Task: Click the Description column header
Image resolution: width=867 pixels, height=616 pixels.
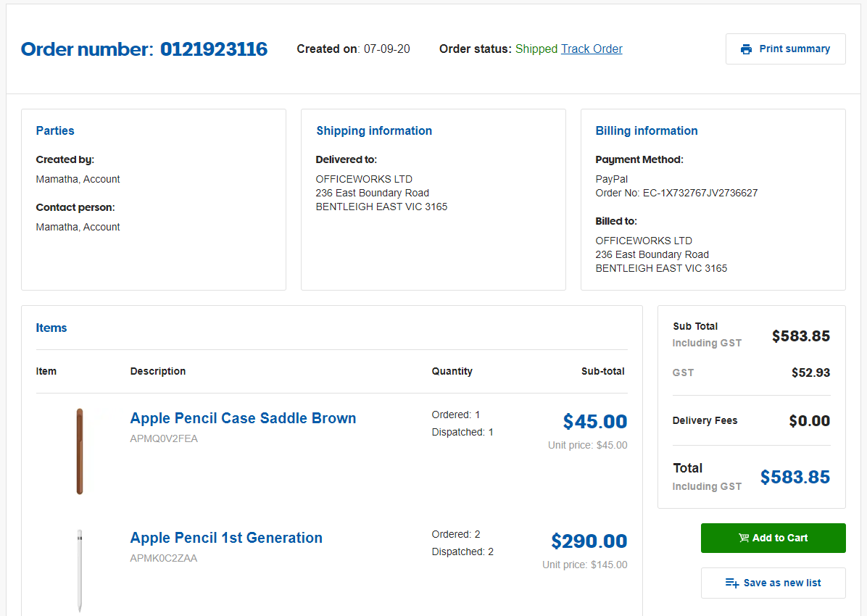Action: pyautogui.click(x=157, y=371)
